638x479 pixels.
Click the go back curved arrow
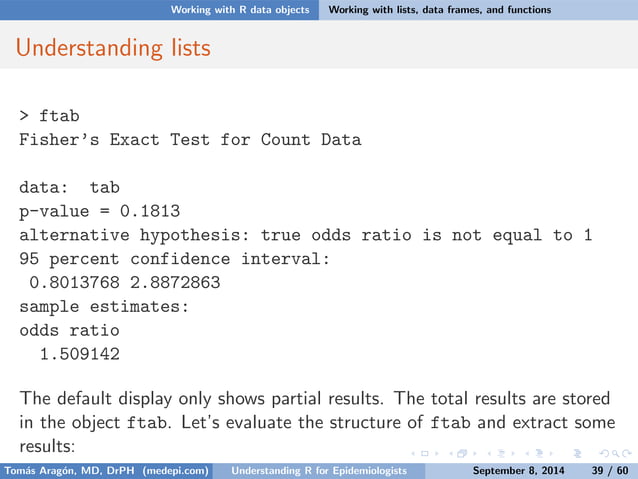tap(604, 453)
